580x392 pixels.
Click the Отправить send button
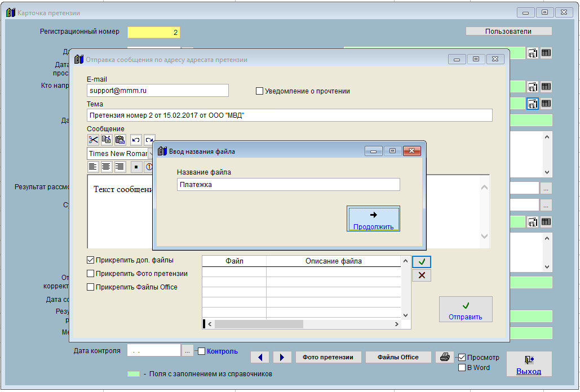(x=466, y=310)
